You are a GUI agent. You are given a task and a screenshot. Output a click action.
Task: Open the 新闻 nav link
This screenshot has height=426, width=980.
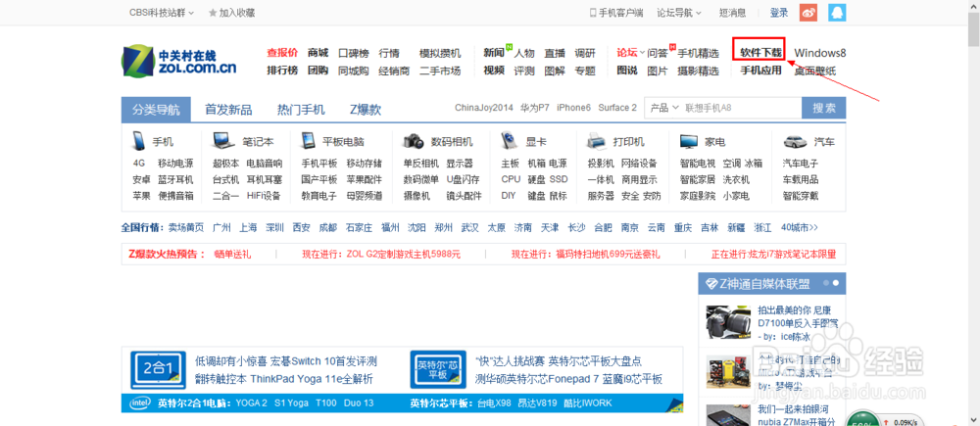click(494, 53)
